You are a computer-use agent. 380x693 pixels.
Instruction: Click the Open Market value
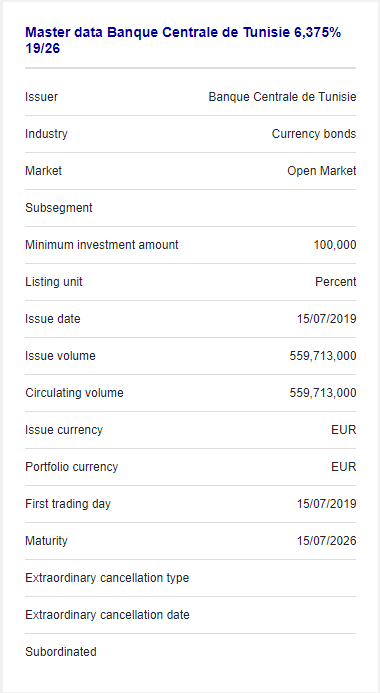[322, 171]
